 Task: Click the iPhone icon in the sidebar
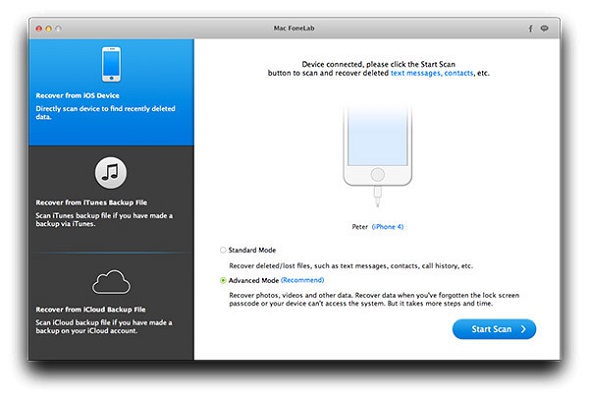[x=111, y=64]
